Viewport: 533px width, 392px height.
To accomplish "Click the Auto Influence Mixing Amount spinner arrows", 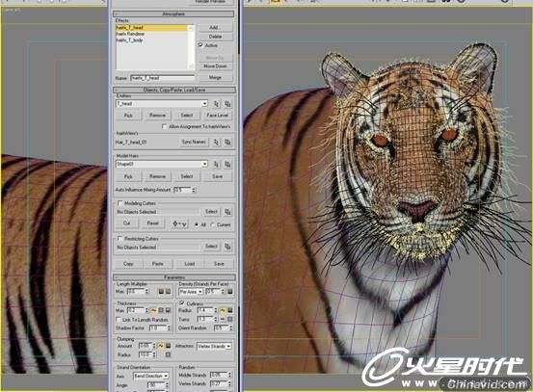I will tap(194, 190).
